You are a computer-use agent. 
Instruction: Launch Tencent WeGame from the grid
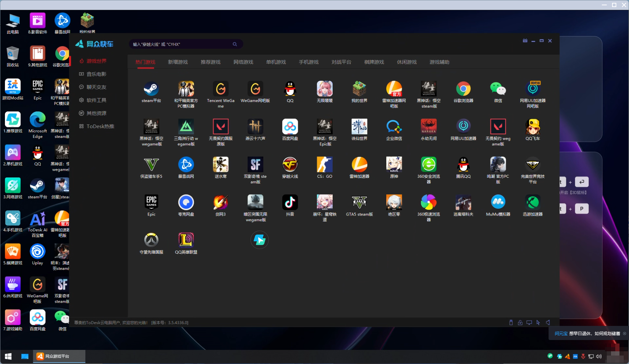point(220,89)
